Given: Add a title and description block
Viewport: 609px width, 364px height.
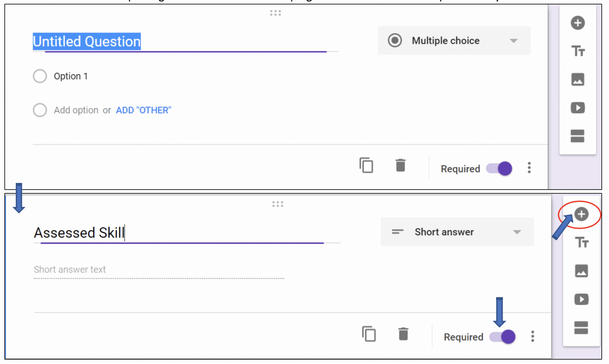Looking at the screenshot, I should tap(578, 51).
